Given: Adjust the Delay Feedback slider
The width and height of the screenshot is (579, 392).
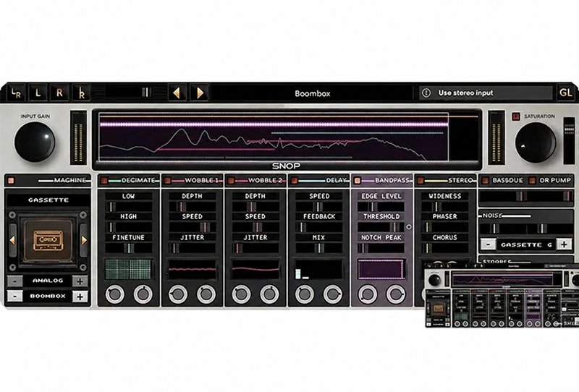Looking at the screenshot, I should [x=318, y=227].
